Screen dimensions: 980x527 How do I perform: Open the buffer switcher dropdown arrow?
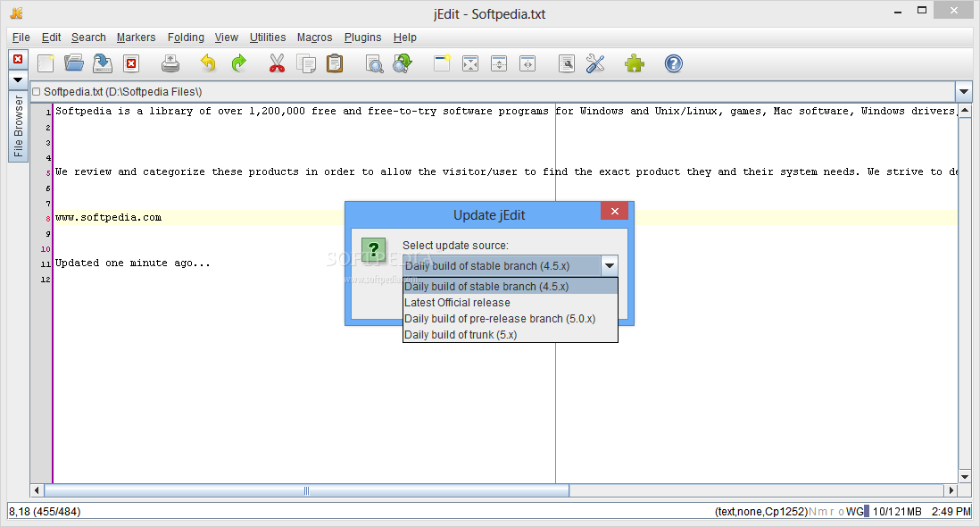click(x=963, y=92)
